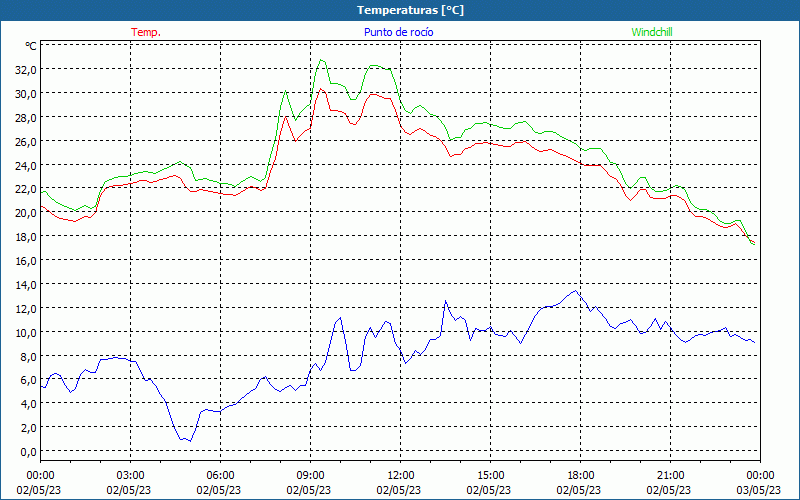Click the '°C' axis unit label
800x500 pixels.
(x=31, y=46)
